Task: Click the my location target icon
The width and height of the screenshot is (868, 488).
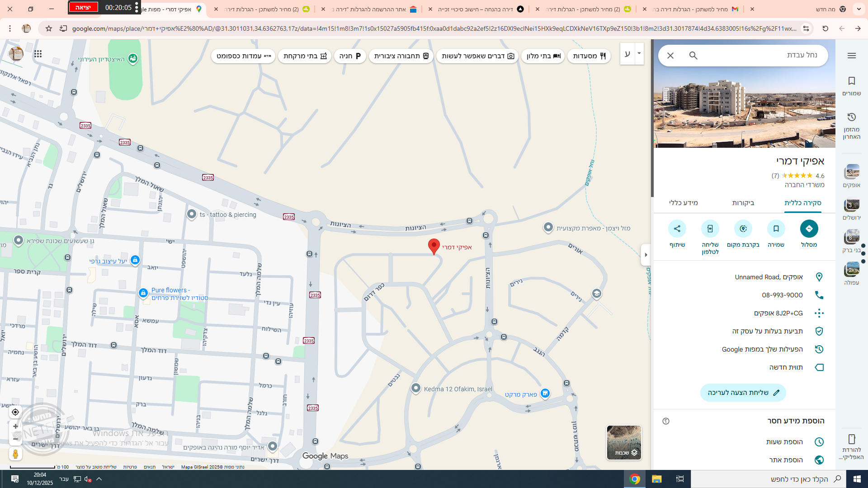Action: [15, 412]
